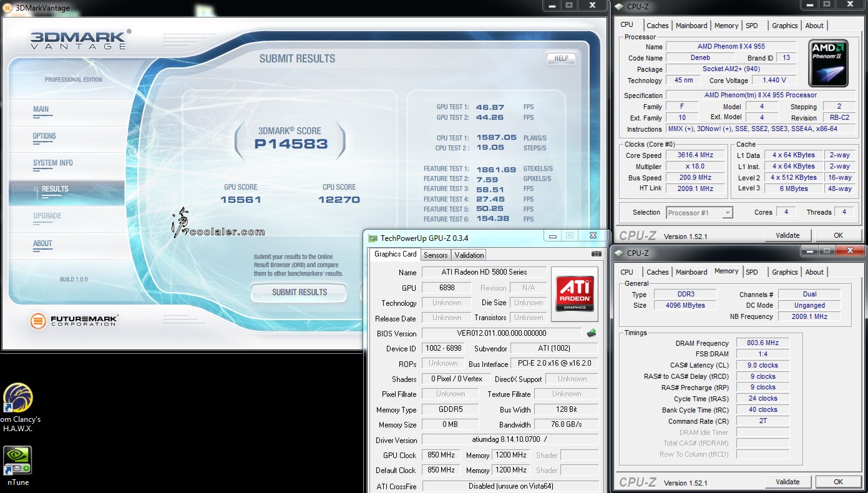The height and width of the screenshot is (493, 868).
Task: Select Graphics Card tab in GPU-Z
Action: point(395,254)
